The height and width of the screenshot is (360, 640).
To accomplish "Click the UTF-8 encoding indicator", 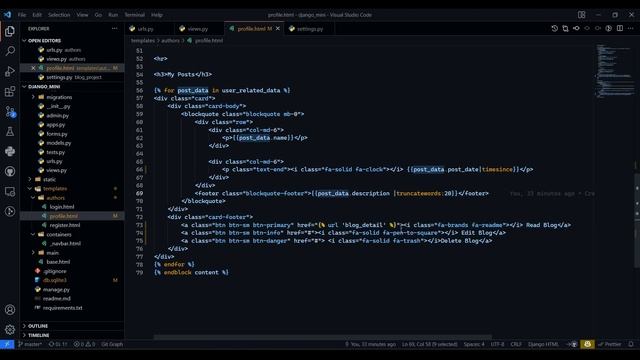I will [497, 344].
